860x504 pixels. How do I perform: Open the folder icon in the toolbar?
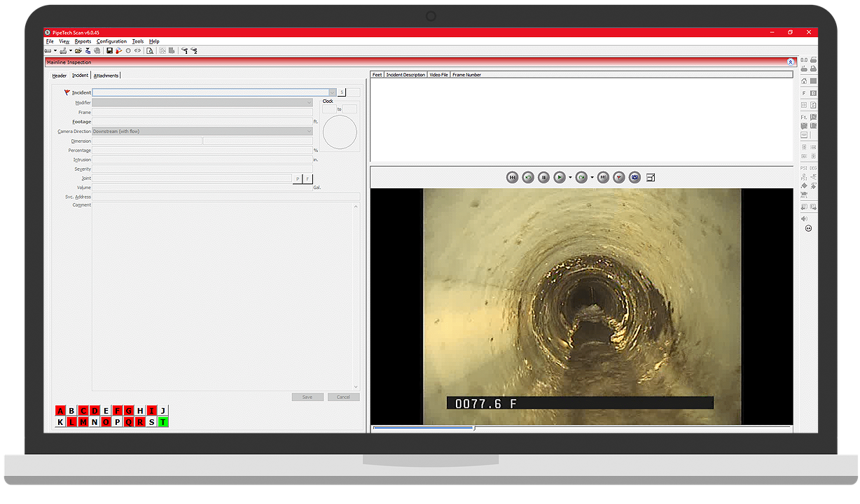pyautogui.click(x=78, y=50)
